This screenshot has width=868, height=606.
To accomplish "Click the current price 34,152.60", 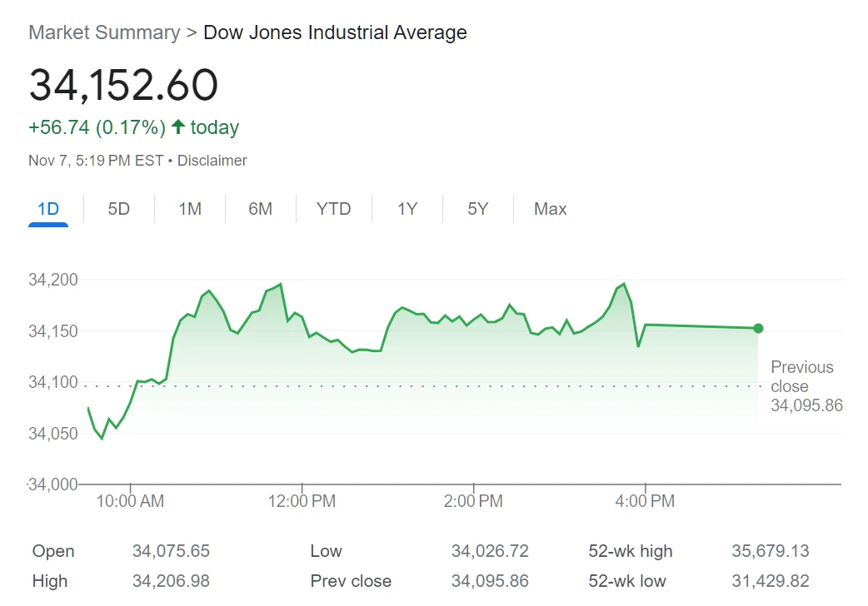I will click(x=123, y=83).
